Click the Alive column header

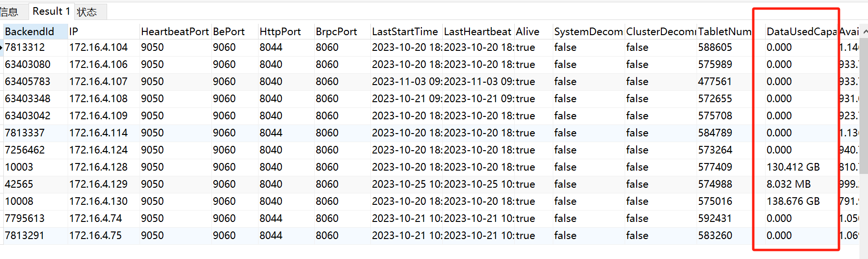tap(528, 32)
